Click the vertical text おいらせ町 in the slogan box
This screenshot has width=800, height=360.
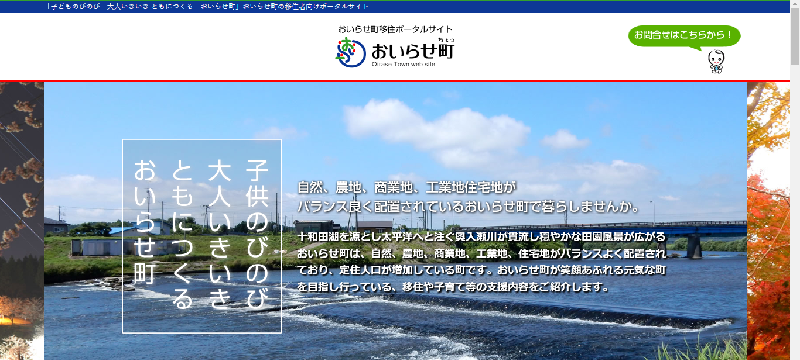coord(144,222)
